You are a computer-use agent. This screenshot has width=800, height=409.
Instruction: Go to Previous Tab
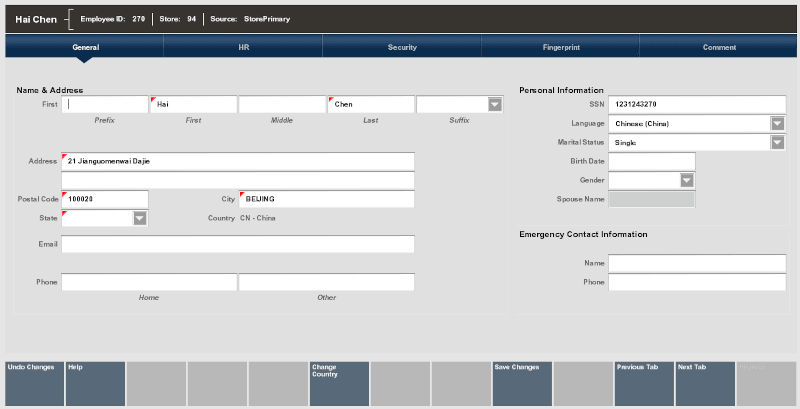tap(644, 384)
